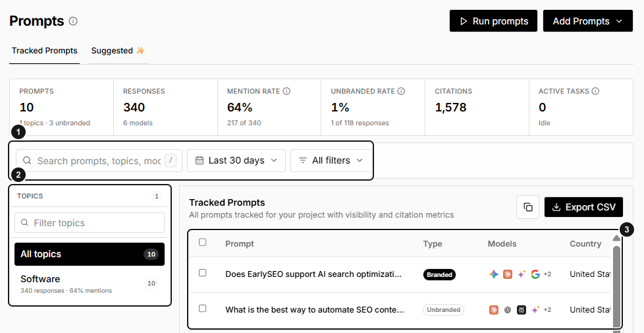The height and width of the screenshot is (333, 644).
Task: Click the +2 models count in EarlySEO row
Action: (547, 274)
